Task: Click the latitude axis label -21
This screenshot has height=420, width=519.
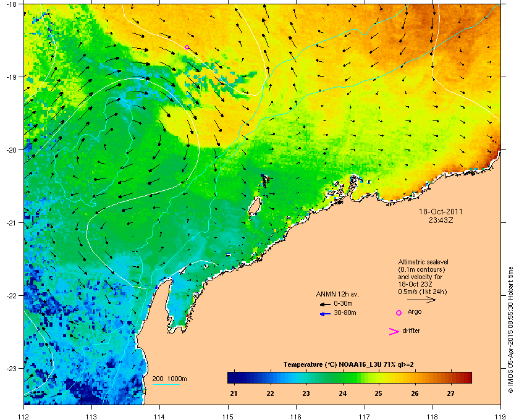Action: [x=11, y=223]
